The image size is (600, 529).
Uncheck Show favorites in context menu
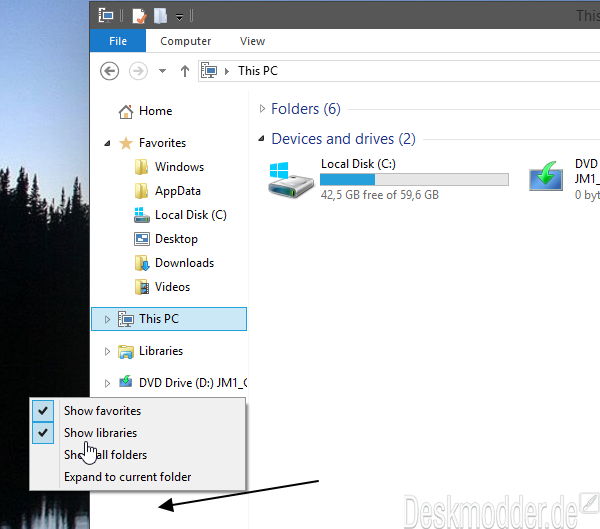click(138, 411)
